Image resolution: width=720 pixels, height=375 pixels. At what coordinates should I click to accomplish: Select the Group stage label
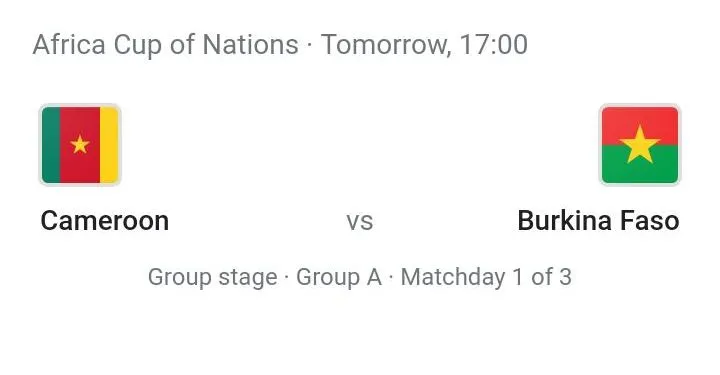(212, 278)
